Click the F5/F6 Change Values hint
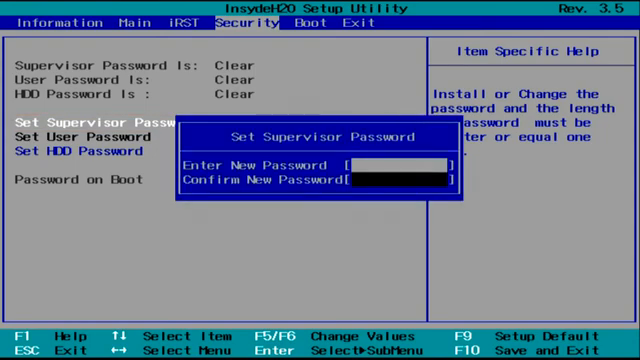This screenshot has height=360, width=640. click(x=335, y=336)
